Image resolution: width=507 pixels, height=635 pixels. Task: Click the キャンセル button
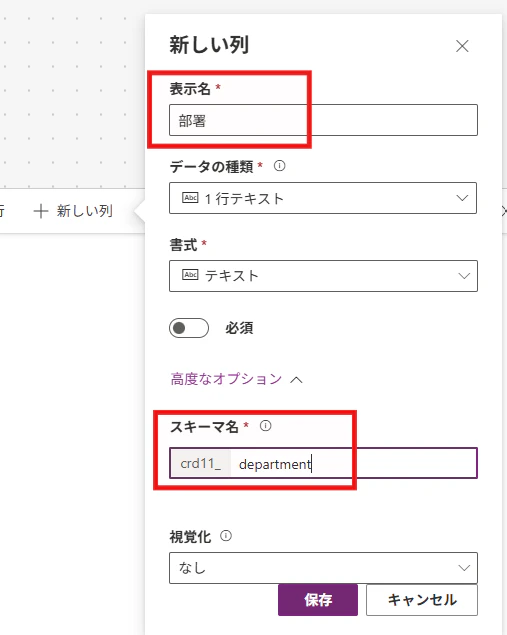click(x=422, y=600)
